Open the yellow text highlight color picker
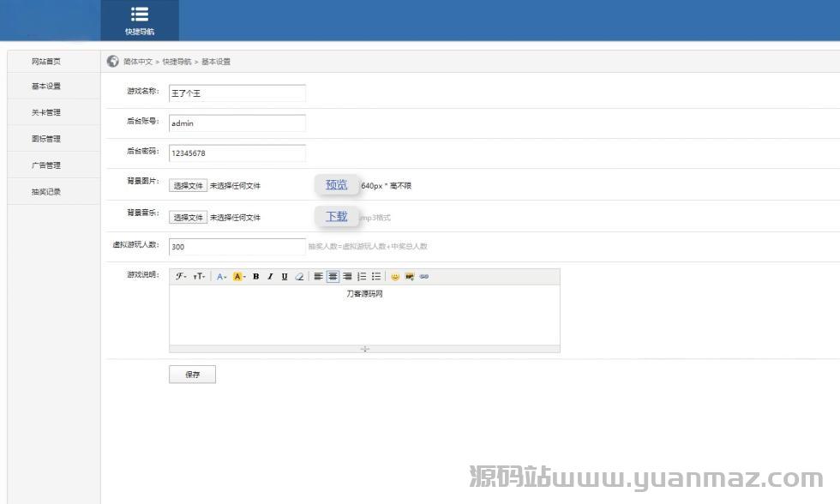Image resolution: width=840 pixels, height=504 pixels. [x=239, y=277]
